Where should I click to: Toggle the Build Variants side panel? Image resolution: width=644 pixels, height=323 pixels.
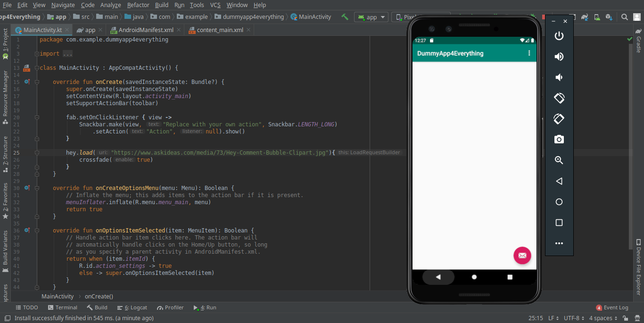[5, 251]
